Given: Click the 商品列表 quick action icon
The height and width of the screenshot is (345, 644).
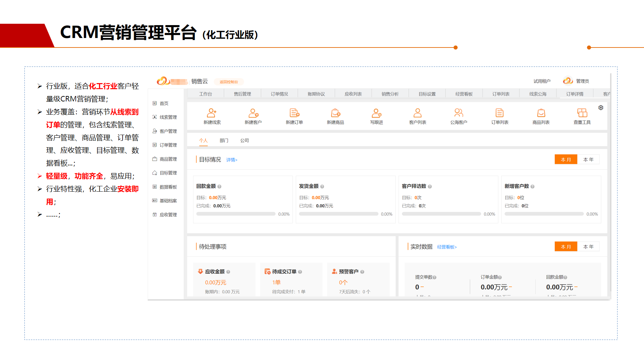Looking at the screenshot, I should coord(541,113).
